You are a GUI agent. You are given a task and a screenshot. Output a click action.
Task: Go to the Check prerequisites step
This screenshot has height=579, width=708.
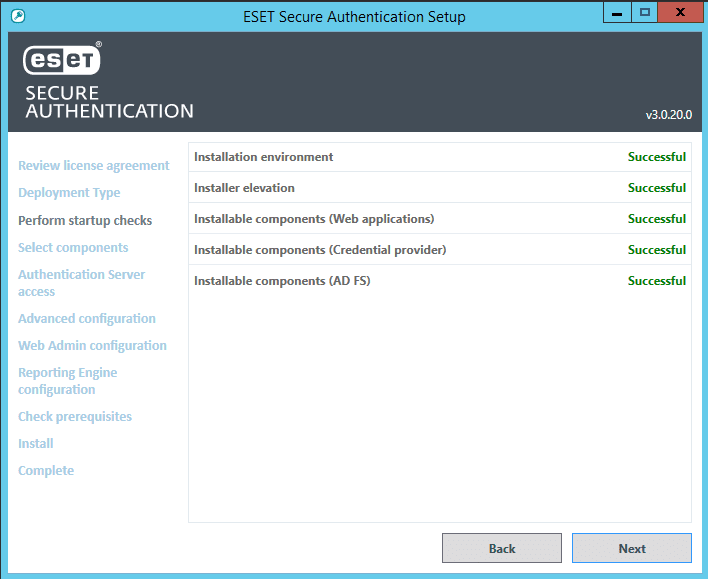pyautogui.click(x=75, y=417)
